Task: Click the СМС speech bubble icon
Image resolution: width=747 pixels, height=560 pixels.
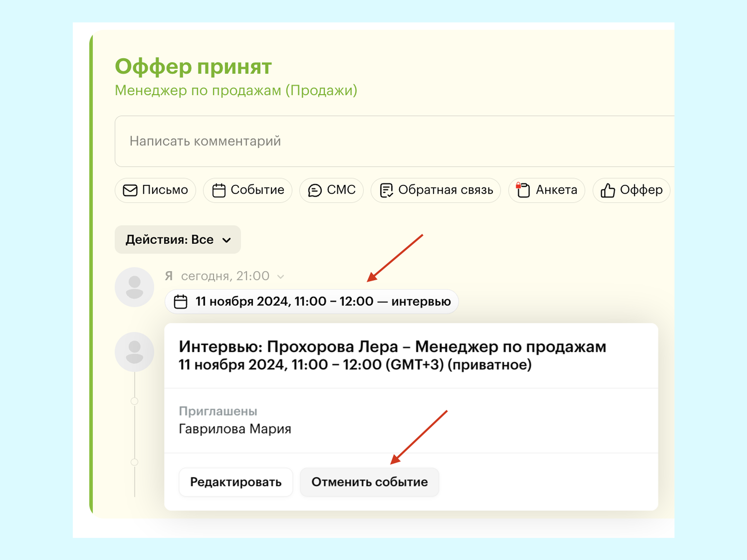Action: (315, 190)
